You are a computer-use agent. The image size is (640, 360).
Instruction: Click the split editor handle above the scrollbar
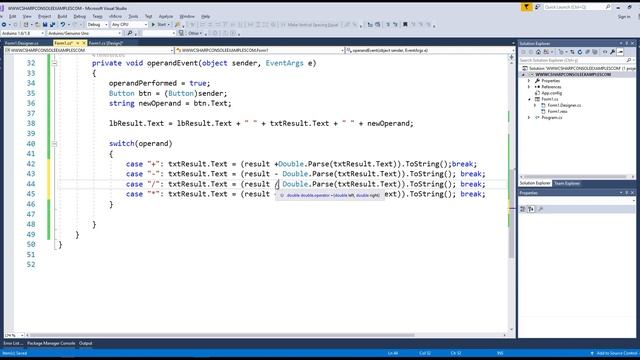pyautogui.click(x=511, y=57)
